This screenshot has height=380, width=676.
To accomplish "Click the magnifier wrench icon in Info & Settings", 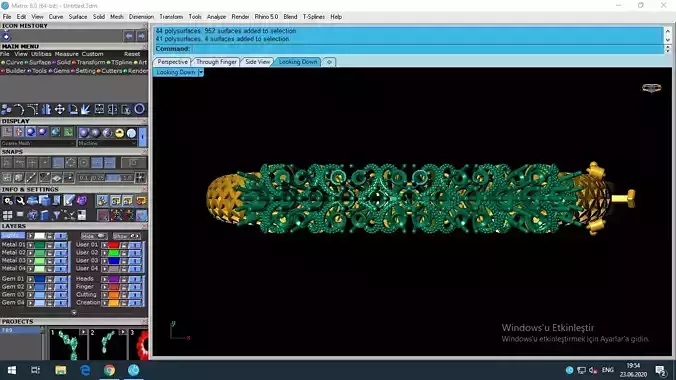I will pos(20,201).
